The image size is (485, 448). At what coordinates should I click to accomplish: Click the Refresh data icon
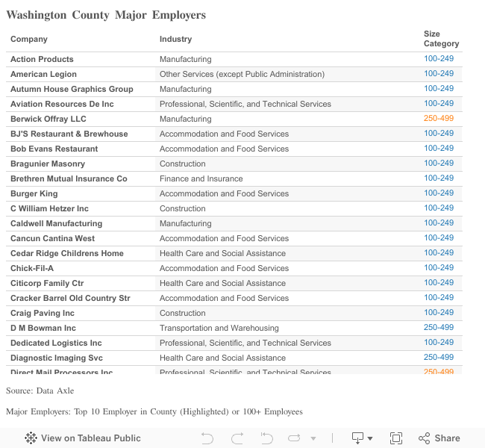tap(295, 438)
